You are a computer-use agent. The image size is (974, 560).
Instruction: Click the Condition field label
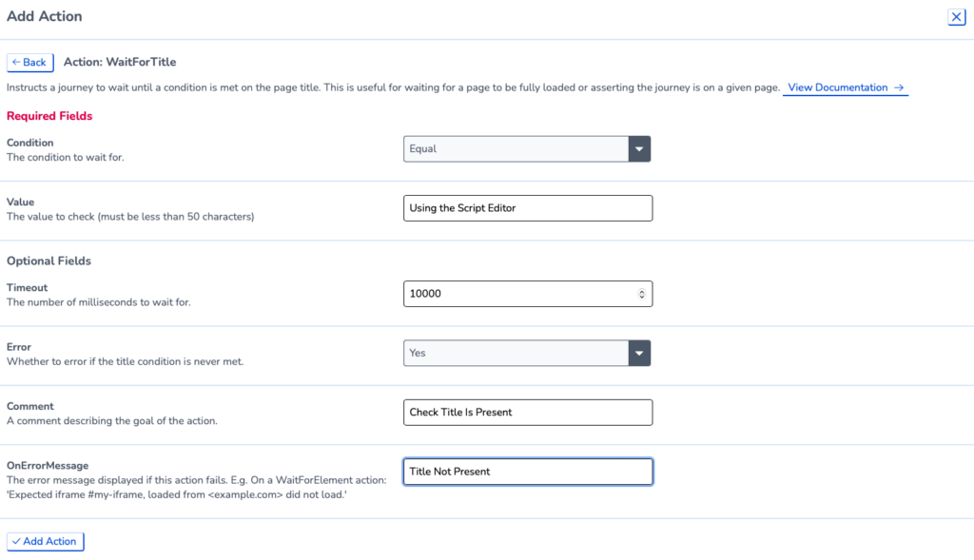click(x=29, y=143)
